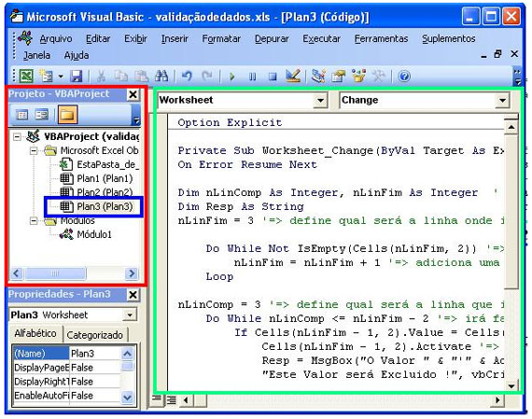This screenshot has width=532, height=419.
Task: Open the Depurar menu
Action: 272,38
